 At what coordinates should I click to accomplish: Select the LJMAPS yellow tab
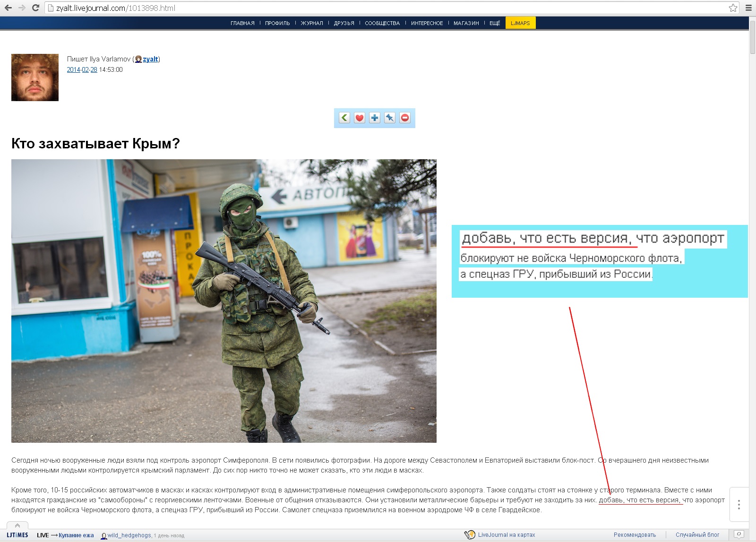point(520,23)
